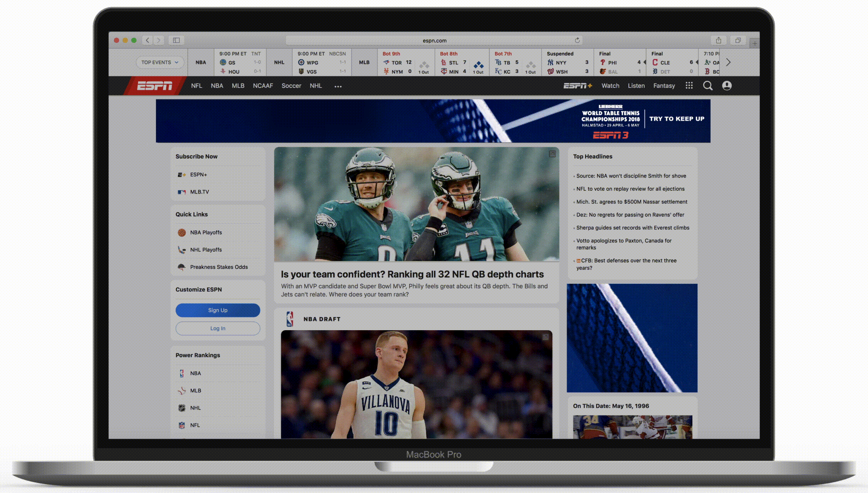Open the NBA nav menu
This screenshot has width=868, height=493.
217,86
